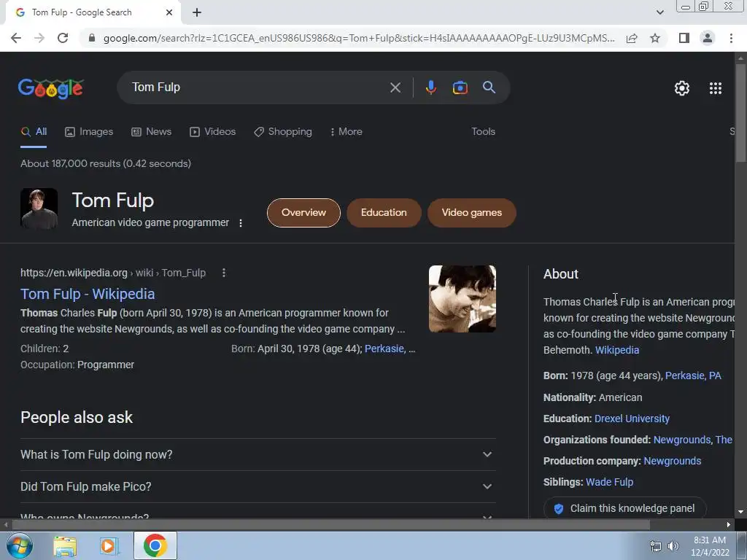Start voice search with the microphone

[x=430, y=87]
